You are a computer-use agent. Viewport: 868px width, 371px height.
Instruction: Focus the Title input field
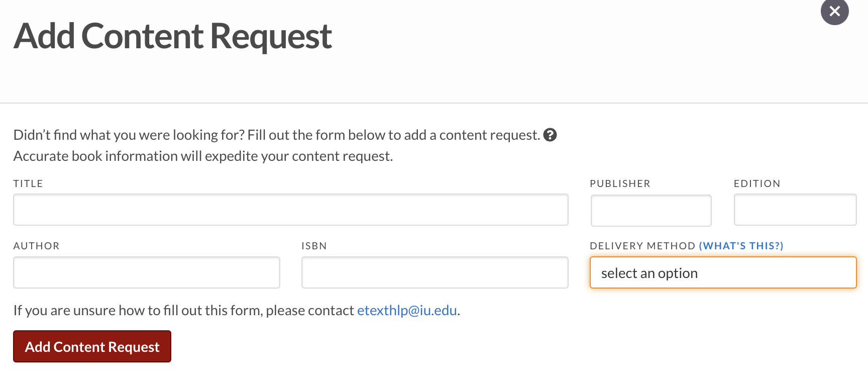point(291,210)
